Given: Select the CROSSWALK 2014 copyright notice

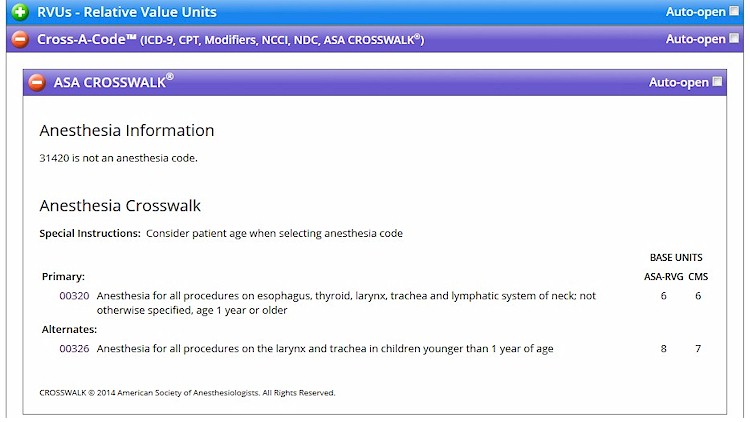Looking at the screenshot, I should point(188,393).
